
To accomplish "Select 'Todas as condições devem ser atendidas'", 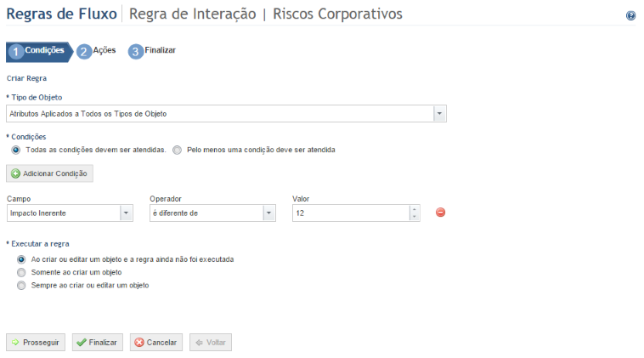I will 16,150.
